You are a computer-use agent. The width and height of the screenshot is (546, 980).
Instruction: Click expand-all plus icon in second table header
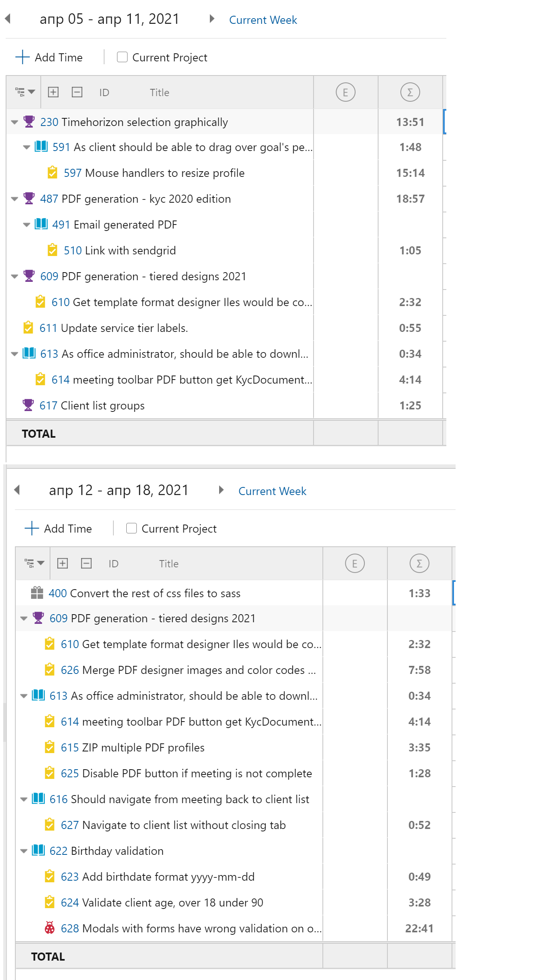pos(63,563)
